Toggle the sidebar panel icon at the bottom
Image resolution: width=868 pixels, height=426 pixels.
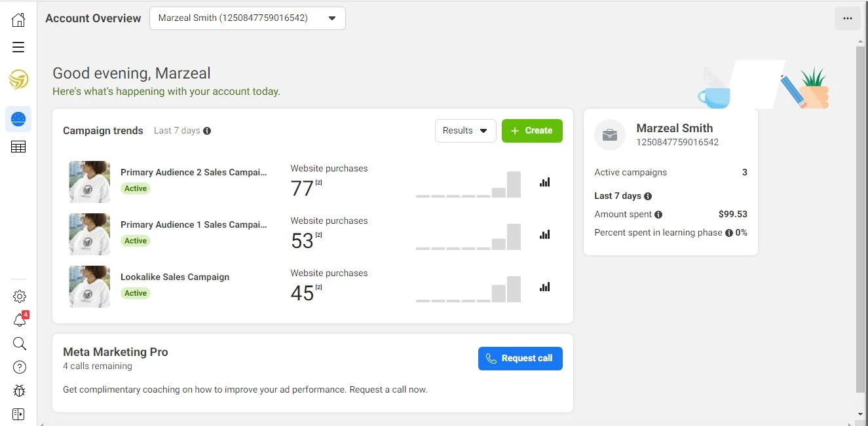tap(18, 414)
